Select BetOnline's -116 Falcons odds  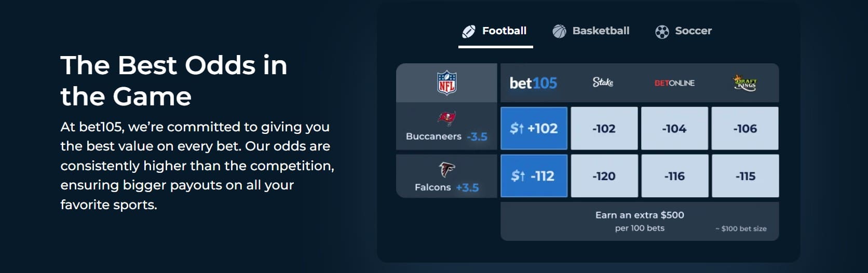[674, 176]
